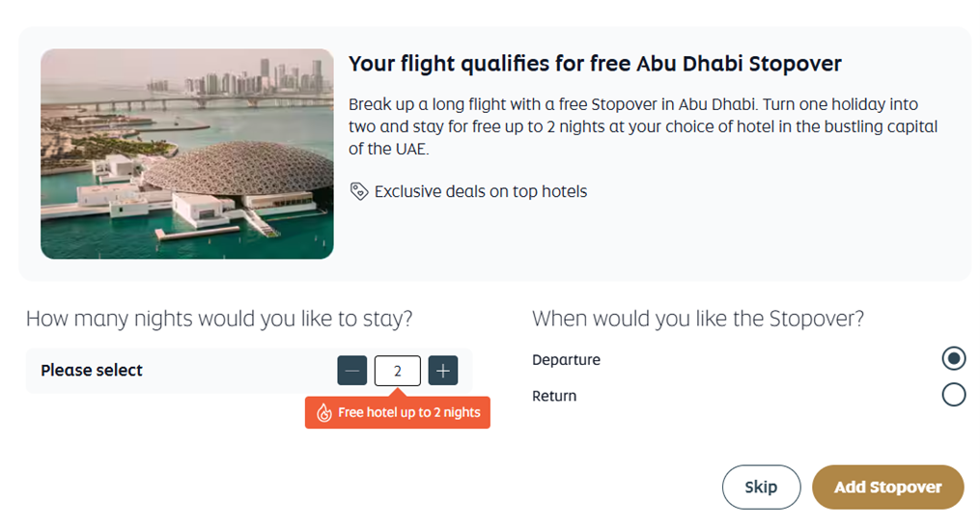Click the 'When would you like the Stopover?' heading
This screenshot has width=980, height=530.
(x=697, y=319)
